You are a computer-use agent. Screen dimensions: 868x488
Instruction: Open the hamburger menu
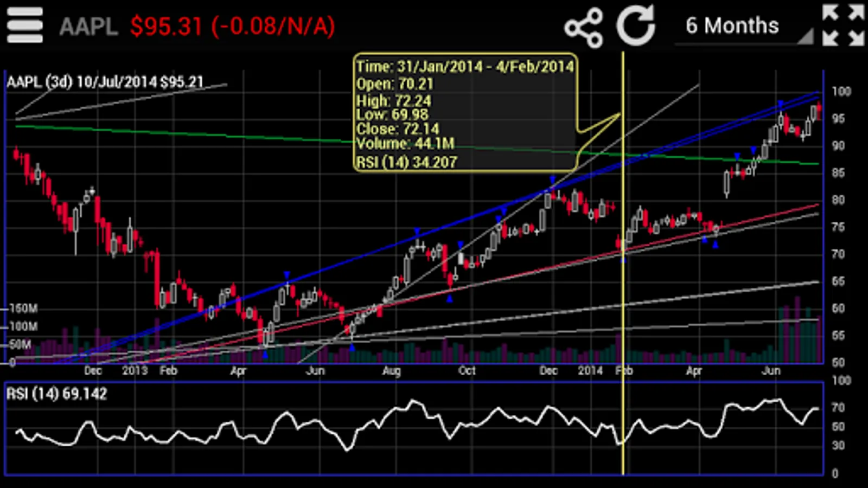click(x=25, y=25)
